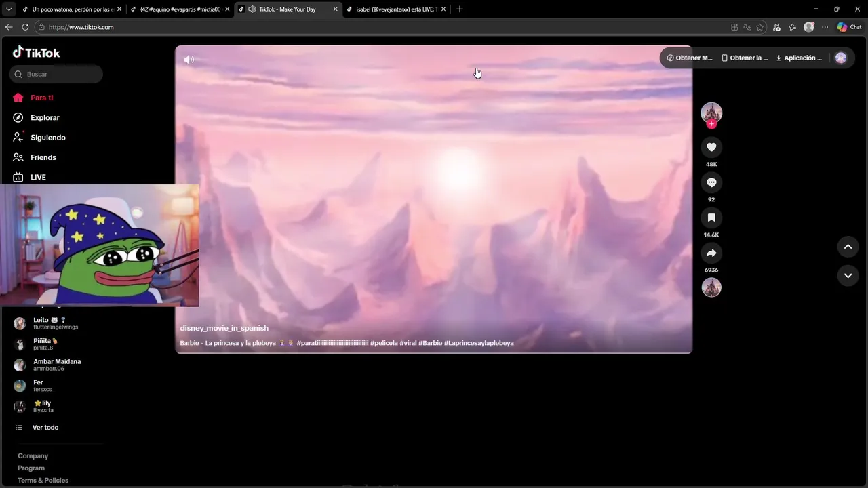Screen dimensions: 868x488
Task: Open disney_movie_in_spanish username link
Action: (x=224, y=328)
